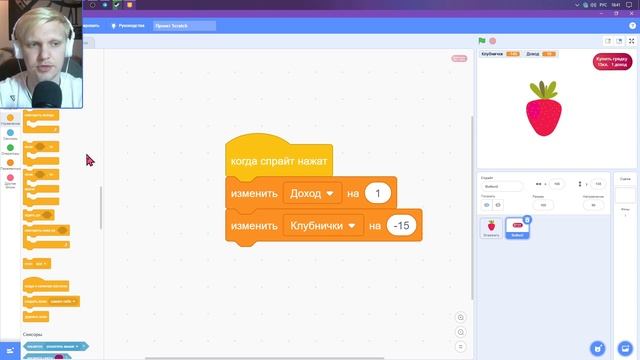Viewport: 640px width, 360px height.
Task: Open the Руководства tutorials menu
Action: tap(128, 26)
